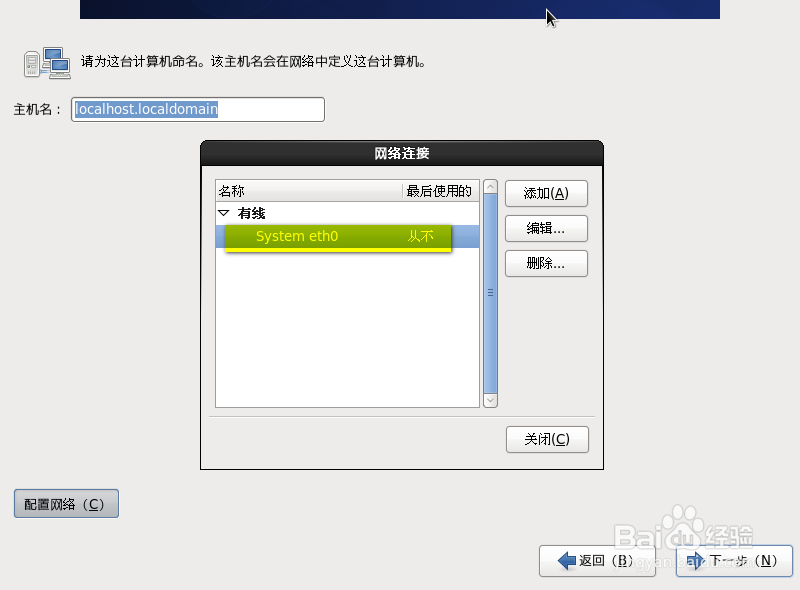This screenshot has height=590, width=800.
Task: Go back using the 返回 button
Action: tap(597, 561)
